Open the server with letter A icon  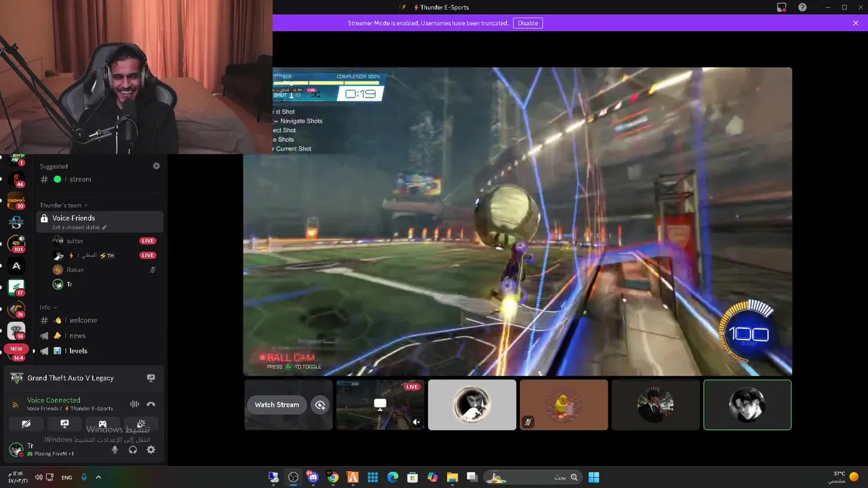pyautogui.click(x=16, y=266)
